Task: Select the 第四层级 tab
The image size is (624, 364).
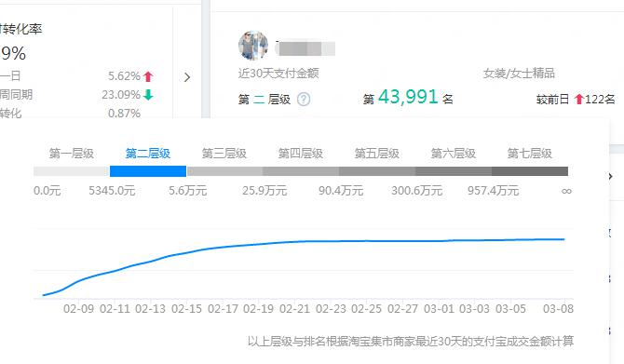Action: pos(301,154)
